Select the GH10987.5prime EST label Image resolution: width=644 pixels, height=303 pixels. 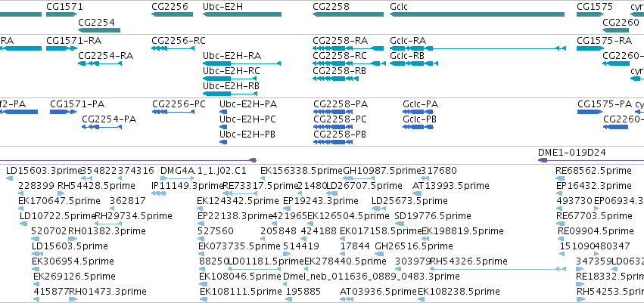pyautogui.click(x=382, y=171)
